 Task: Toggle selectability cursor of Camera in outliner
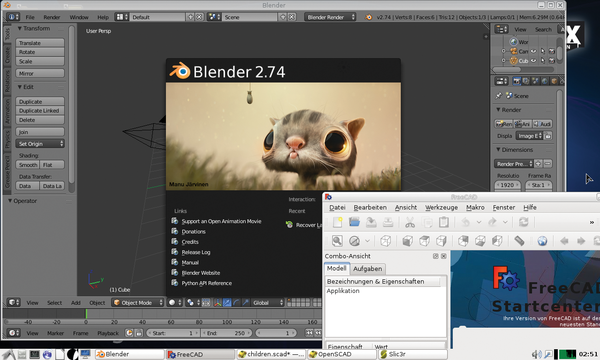point(542,51)
